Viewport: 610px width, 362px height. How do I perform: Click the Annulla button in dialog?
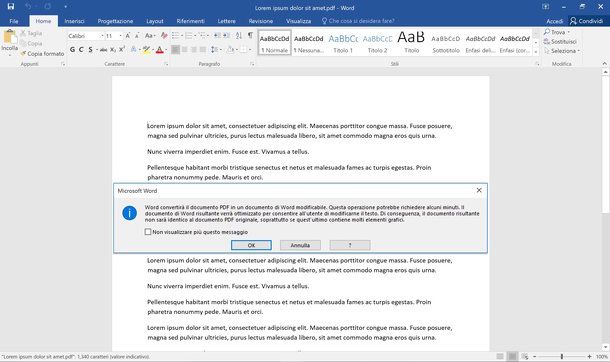click(300, 245)
